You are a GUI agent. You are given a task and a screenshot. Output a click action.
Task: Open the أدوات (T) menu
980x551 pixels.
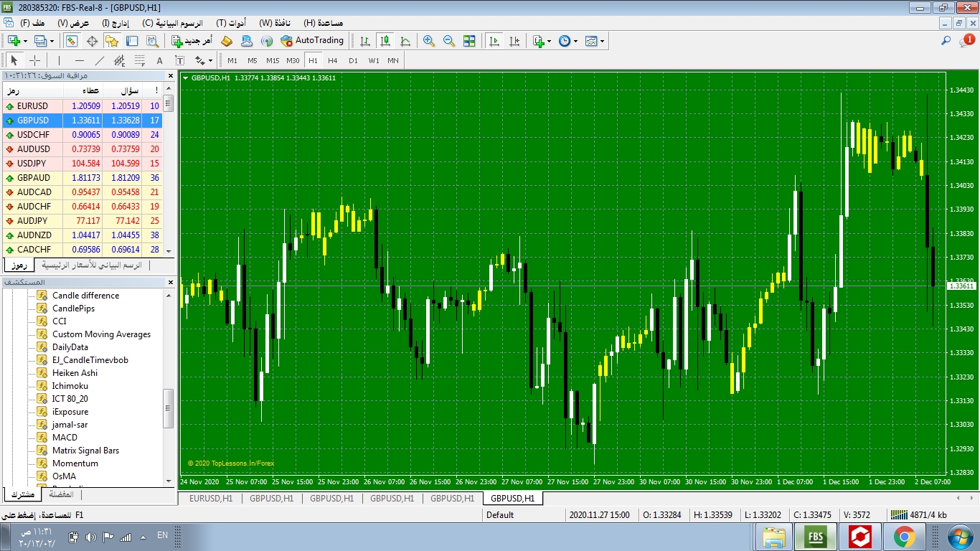pyautogui.click(x=231, y=23)
